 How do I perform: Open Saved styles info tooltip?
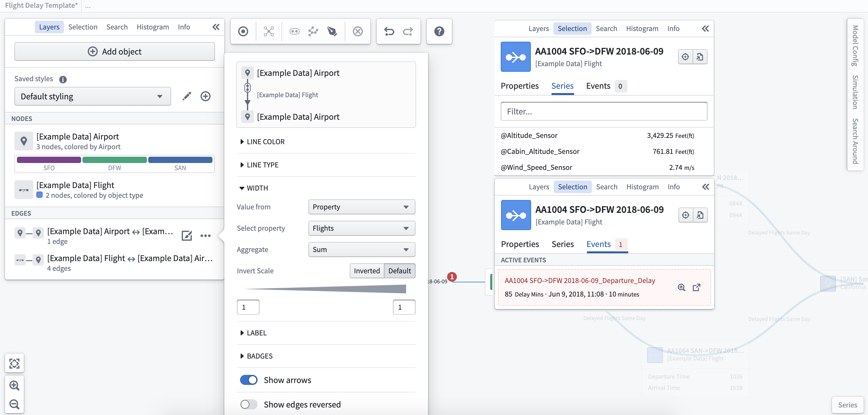tap(63, 79)
